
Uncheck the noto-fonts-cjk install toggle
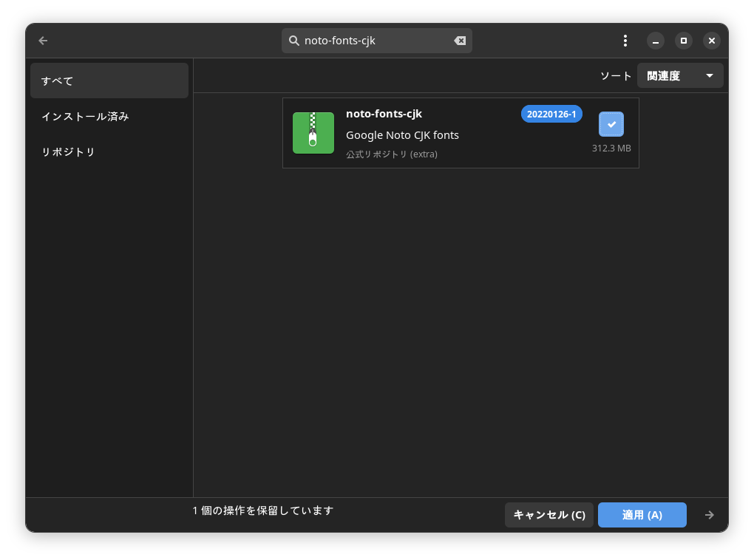pos(611,124)
